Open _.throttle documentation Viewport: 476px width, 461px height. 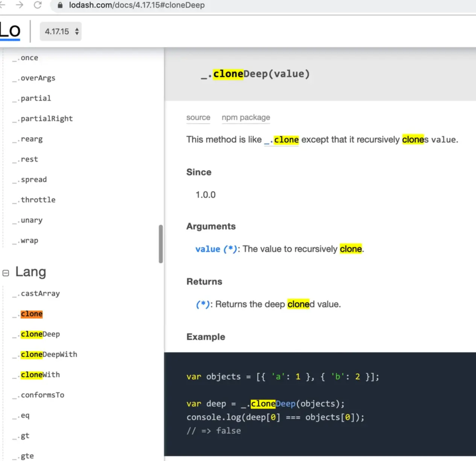(x=38, y=200)
